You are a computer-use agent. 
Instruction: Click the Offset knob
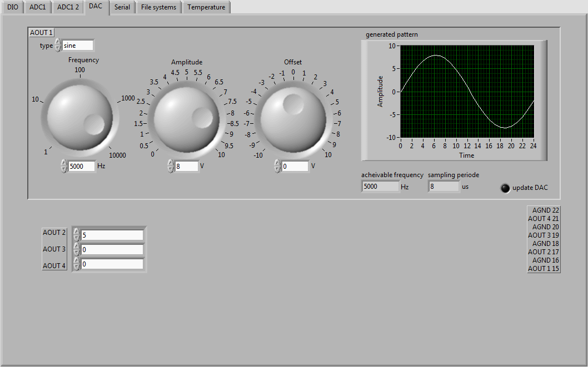[x=293, y=119]
